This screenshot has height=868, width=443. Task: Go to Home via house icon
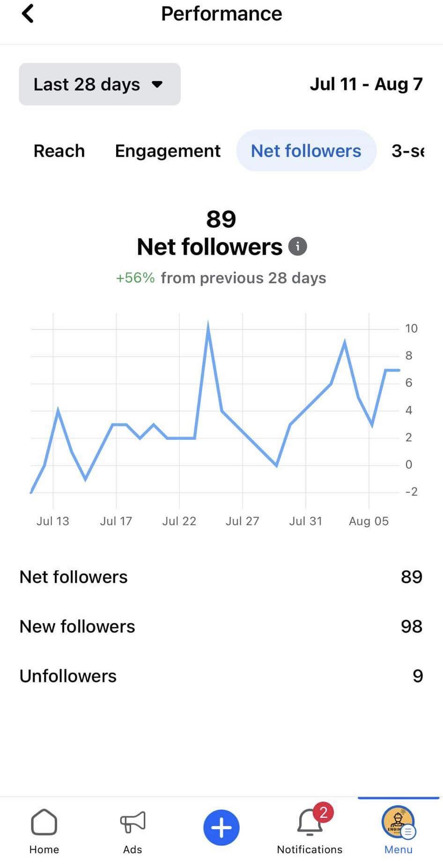44,822
